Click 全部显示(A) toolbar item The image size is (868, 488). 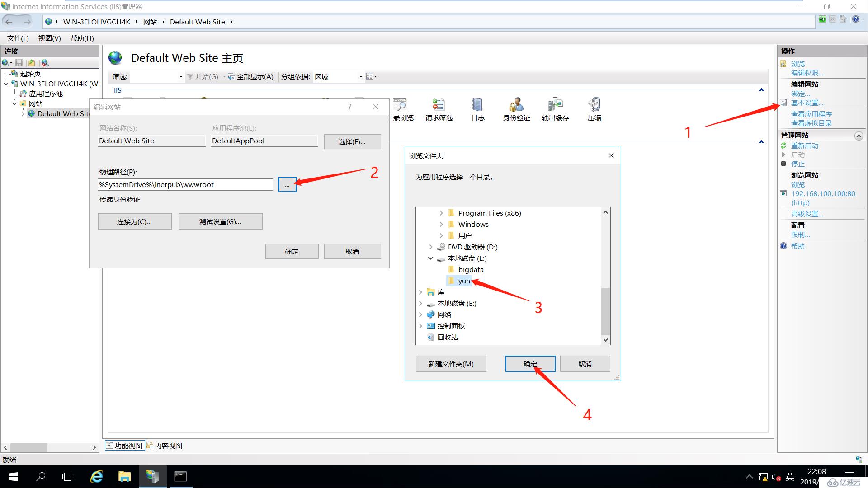point(251,77)
